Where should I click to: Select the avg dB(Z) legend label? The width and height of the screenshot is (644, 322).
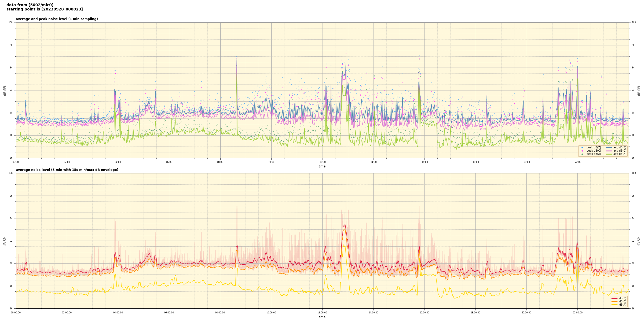click(620, 148)
